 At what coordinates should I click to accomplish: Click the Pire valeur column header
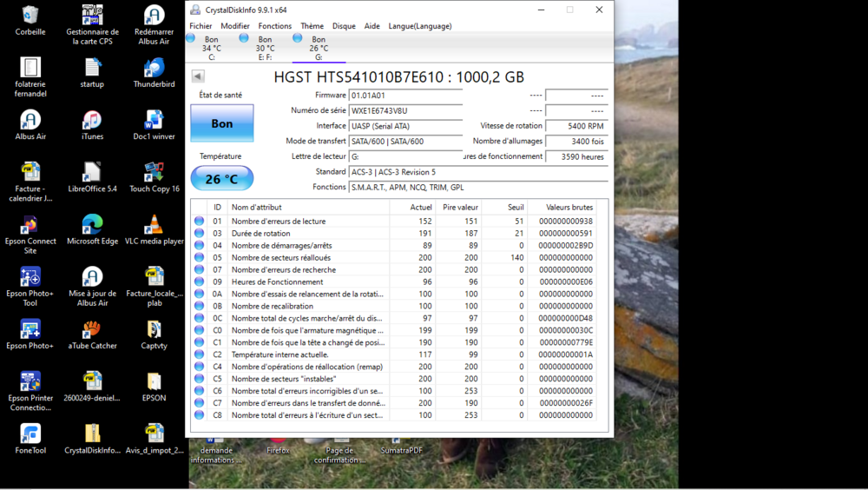[458, 208]
